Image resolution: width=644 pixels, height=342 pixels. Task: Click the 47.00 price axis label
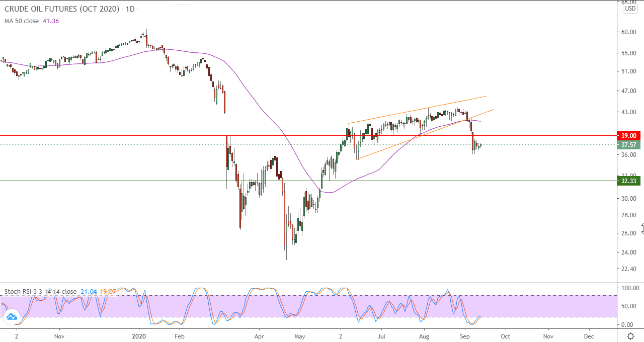tap(629, 91)
